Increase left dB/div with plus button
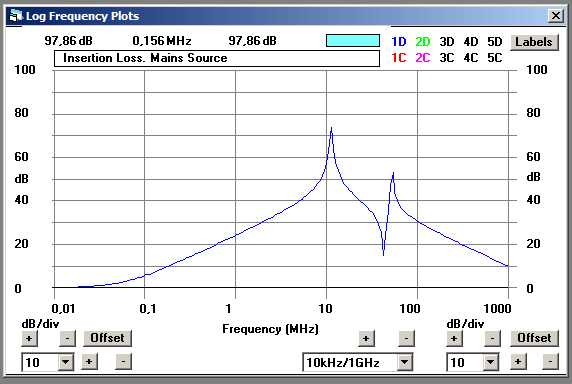572x384 pixels. coord(29,338)
